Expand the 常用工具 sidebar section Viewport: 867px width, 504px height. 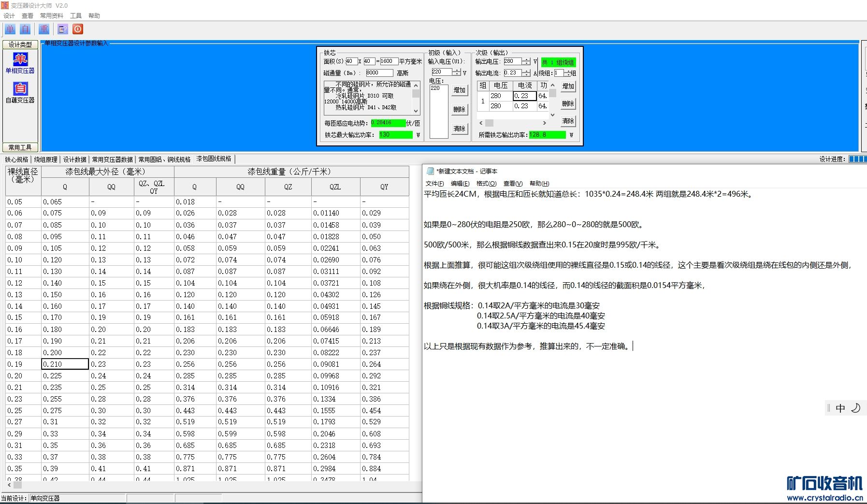pyautogui.click(x=20, y=147)
